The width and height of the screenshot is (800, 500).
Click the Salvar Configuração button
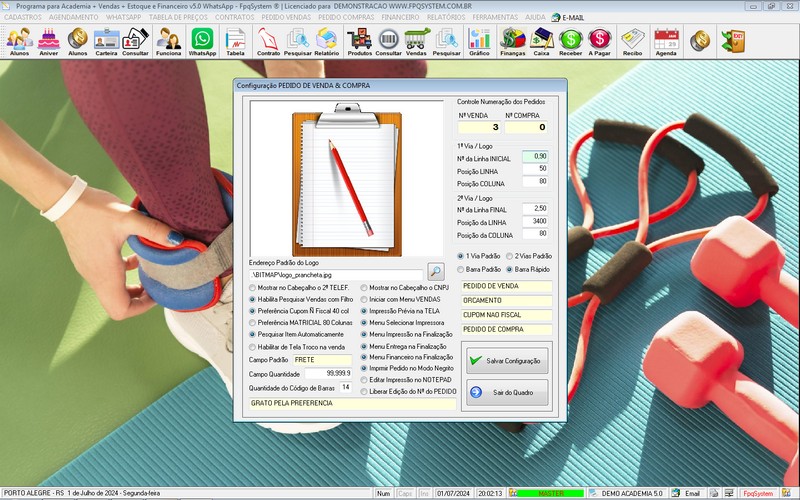click(x=506, y=360)
